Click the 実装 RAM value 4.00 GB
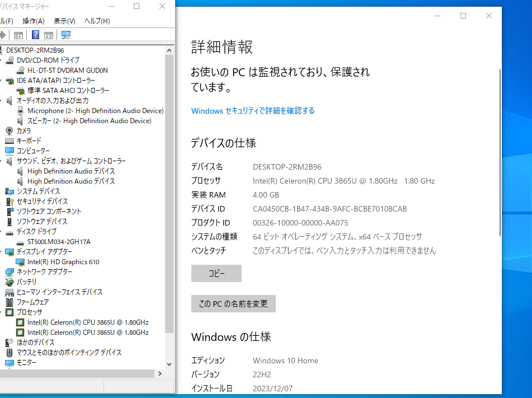This screenshot has width=532, height=398. click(266, 195)
